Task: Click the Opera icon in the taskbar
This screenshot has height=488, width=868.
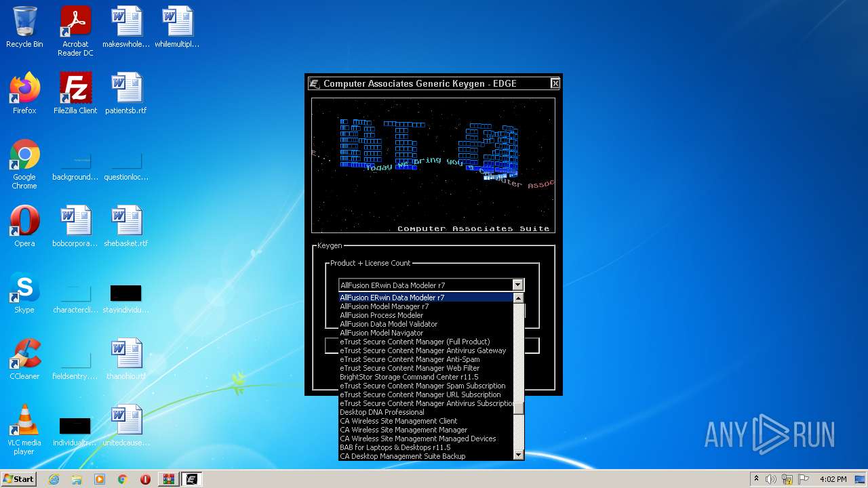Action: point(145,479)
